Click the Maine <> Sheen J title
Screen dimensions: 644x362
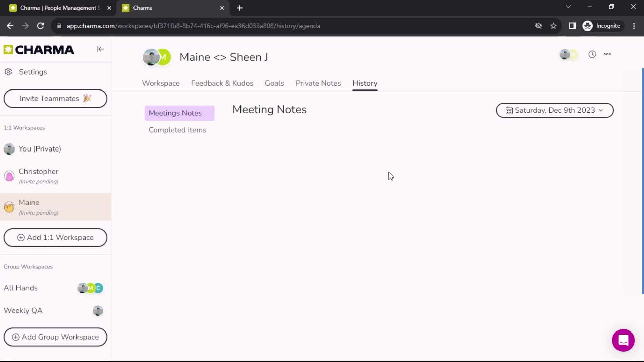pyautogui.click(x=224, y=57)
